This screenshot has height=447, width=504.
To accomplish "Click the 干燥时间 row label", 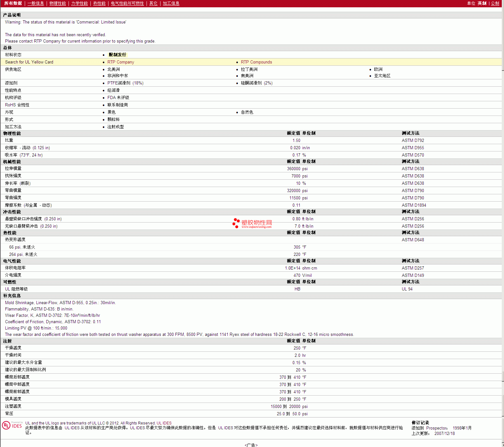I will pyautogui.click(x=13, y=355).
